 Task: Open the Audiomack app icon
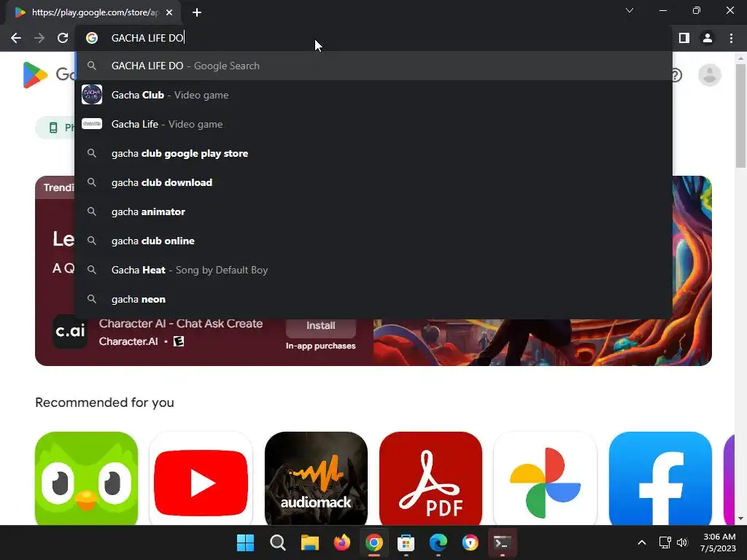(x=316, y=478)
